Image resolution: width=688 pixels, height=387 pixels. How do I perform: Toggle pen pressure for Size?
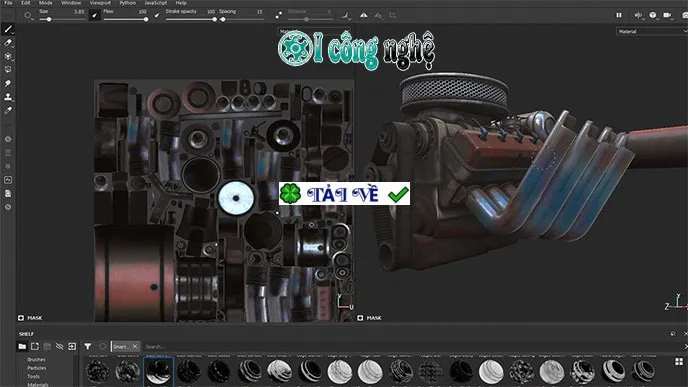coord(95,15)
